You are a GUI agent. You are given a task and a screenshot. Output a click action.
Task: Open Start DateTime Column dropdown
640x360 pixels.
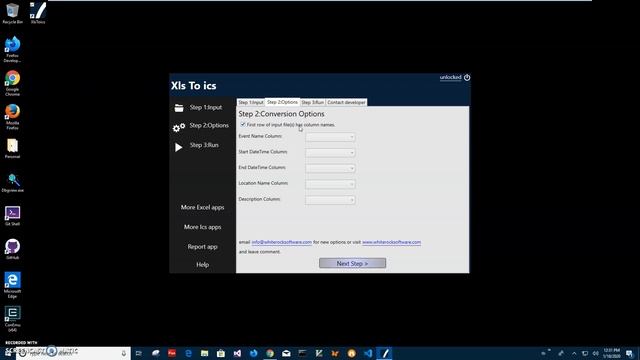pyautogui.click(x=330, y=153)
